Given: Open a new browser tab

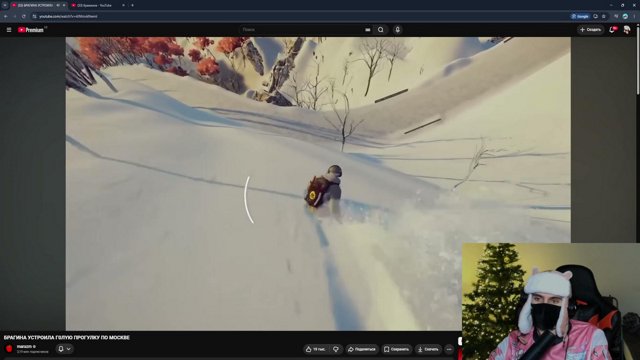Looking at the screenshot, I should (x=132, y=5).
